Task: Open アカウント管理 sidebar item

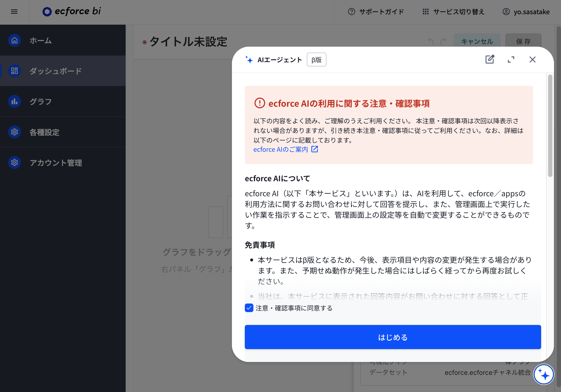Action: click(63, 163)
